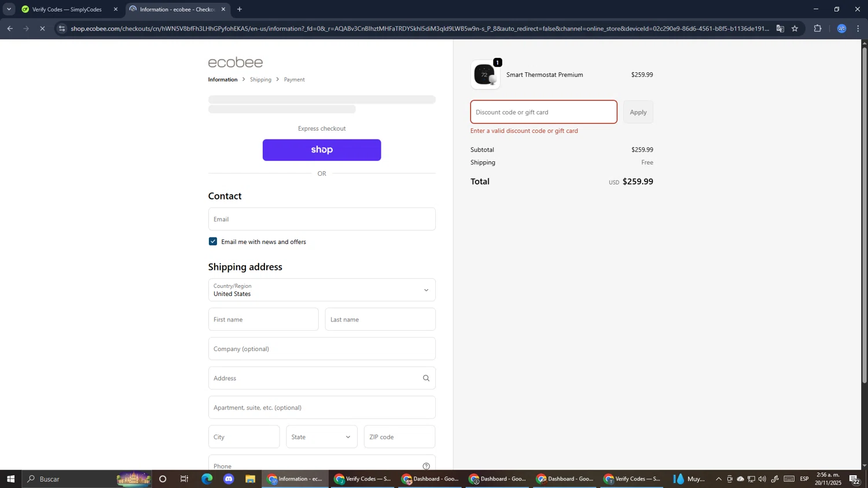This screenshot has width=868, height=488.
Task: Pay with the Shop express checkout button
Action: click(x=322, y=150)
